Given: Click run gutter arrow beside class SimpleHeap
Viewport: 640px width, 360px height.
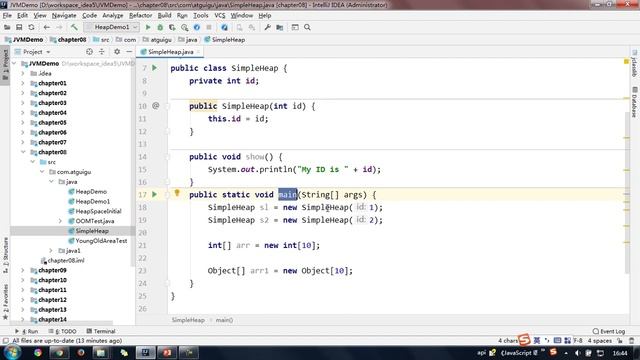Looking at the screenshot, I should [x=155, y=68].
